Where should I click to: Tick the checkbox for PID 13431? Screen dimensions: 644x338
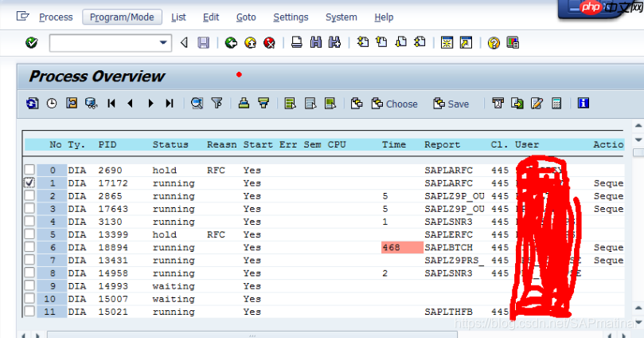point(29,259)
